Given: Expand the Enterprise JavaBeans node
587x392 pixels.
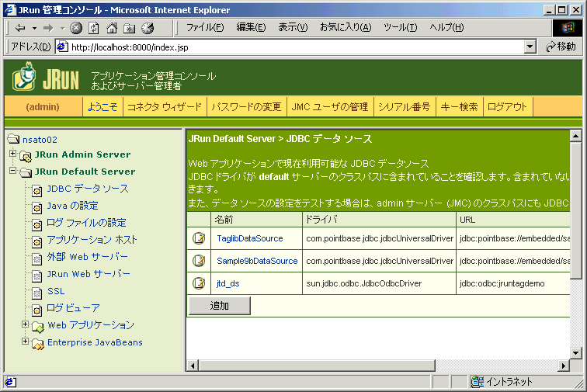Looking at the screenshot, I should 25,342.
